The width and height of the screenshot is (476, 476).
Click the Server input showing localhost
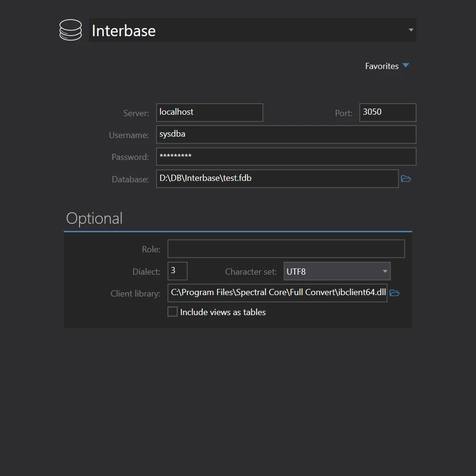point(209,112)
